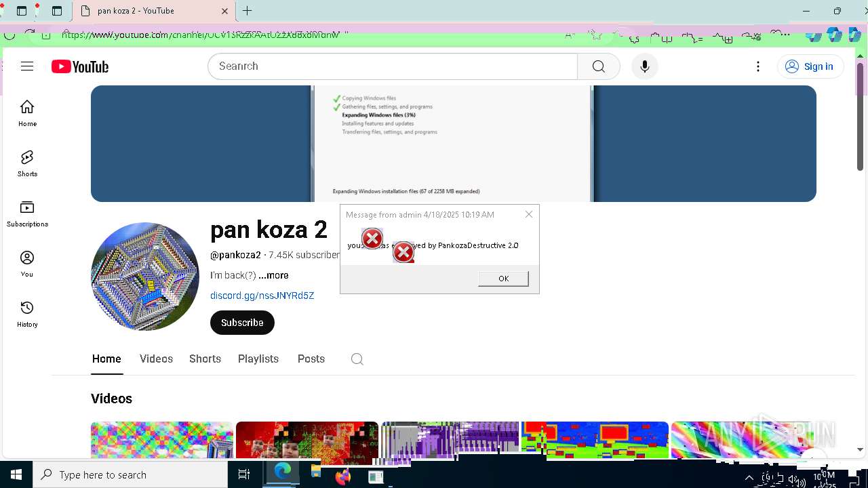868x488 pixels.
Task: Click the taskbar volume icon
Action: (797, 481)
